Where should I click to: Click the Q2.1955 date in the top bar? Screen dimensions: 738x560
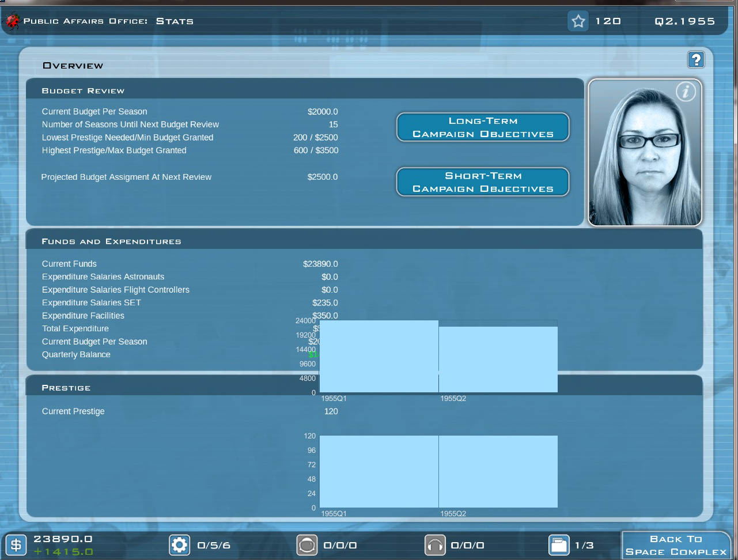685,21
